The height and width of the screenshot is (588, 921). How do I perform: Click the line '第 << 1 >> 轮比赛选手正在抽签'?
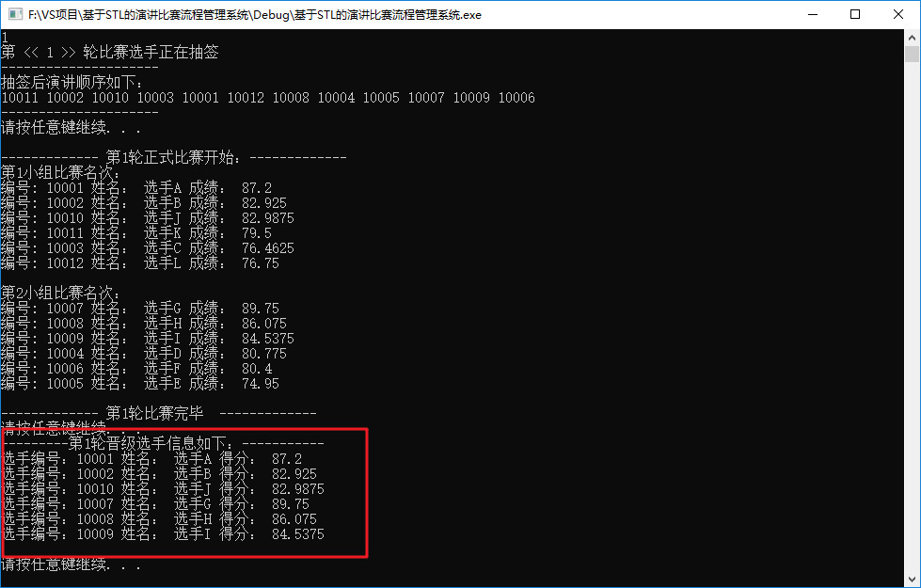coord(110,53)
